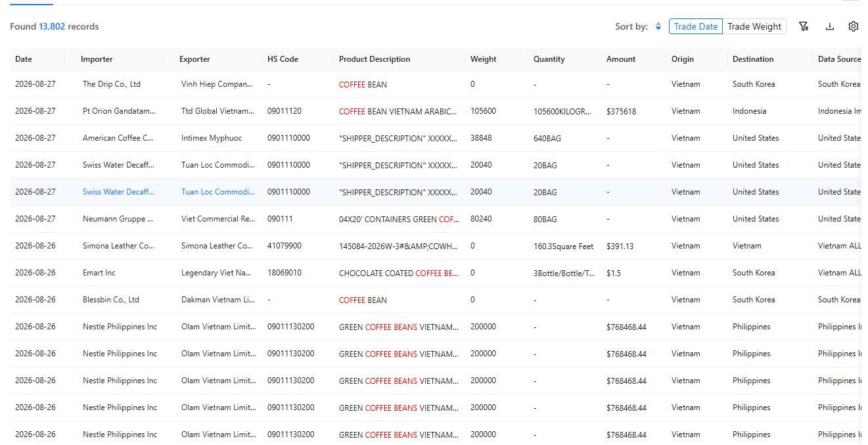The width and height of the screenshot is (868, 445).
Task: Click the Product Description column header
Action: pos(375,59)
